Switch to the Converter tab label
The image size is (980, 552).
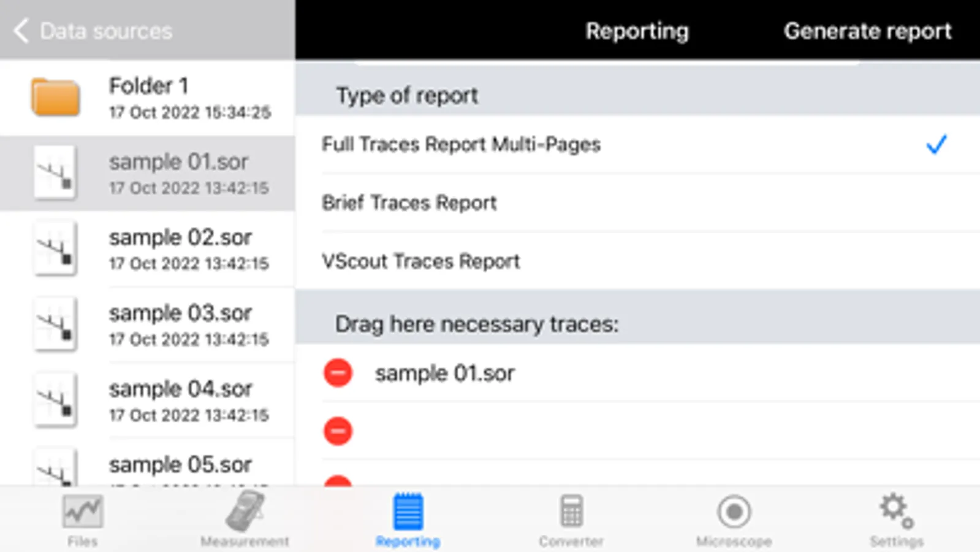pyautogui.click(x=571, y=542)
